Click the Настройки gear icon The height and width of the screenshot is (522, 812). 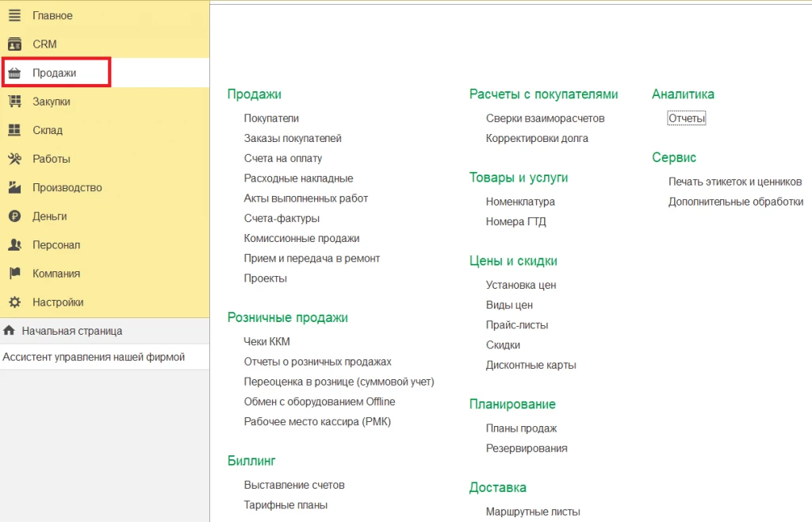(14, 302)
